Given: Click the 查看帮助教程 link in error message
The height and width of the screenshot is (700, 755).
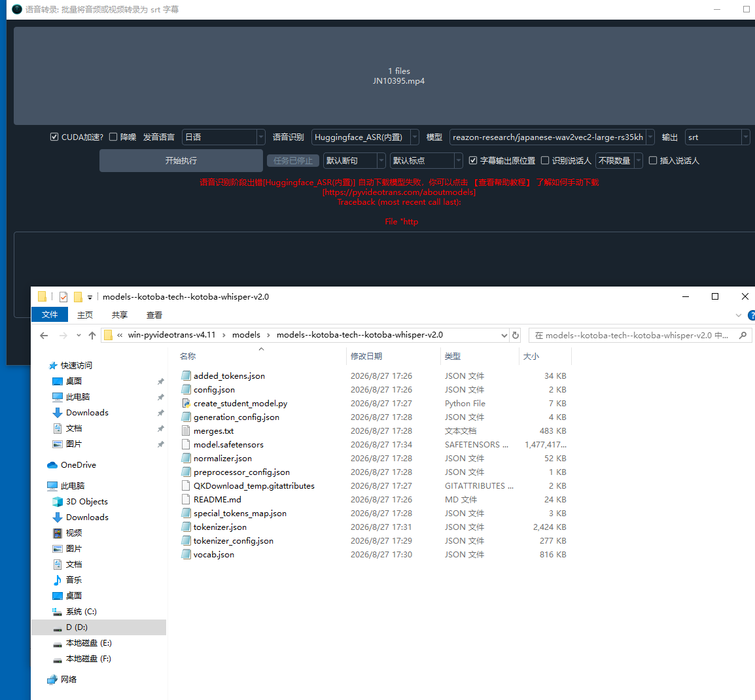Looking at the screenshot, I should pos(502,183).
